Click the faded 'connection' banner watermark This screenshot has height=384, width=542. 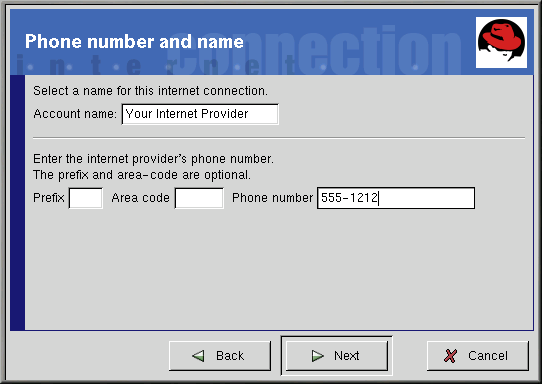point(315,50)
